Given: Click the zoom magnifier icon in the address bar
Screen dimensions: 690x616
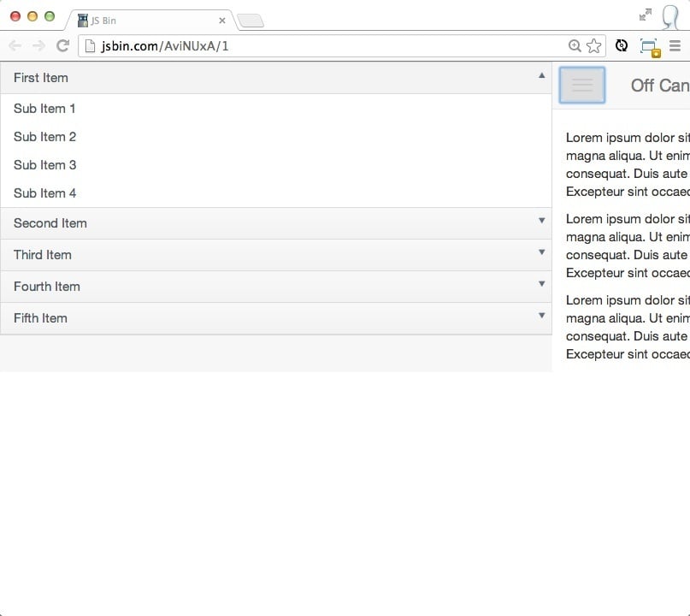Looking at the screenshot, I should [x=575, y=46].
